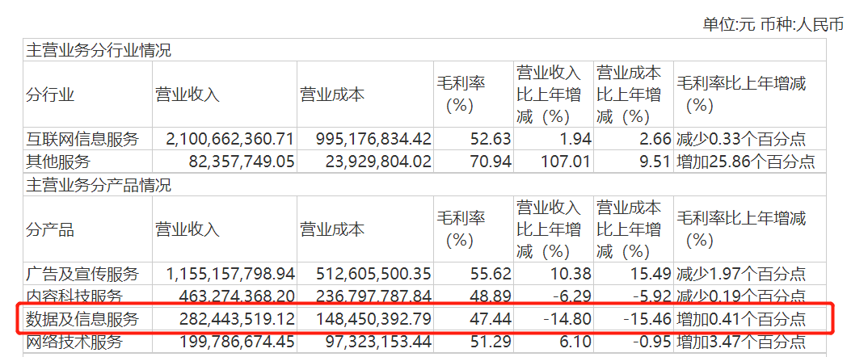Select the cell '增加25.86个百分点'
The image size is (868, 357).
pyautogui.click(x=745, y=162)
